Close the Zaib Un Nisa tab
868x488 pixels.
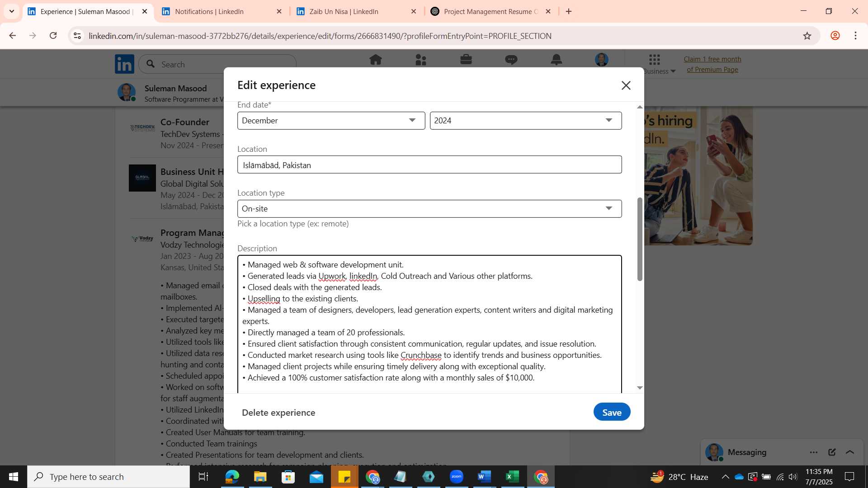[x=413, y=11]
